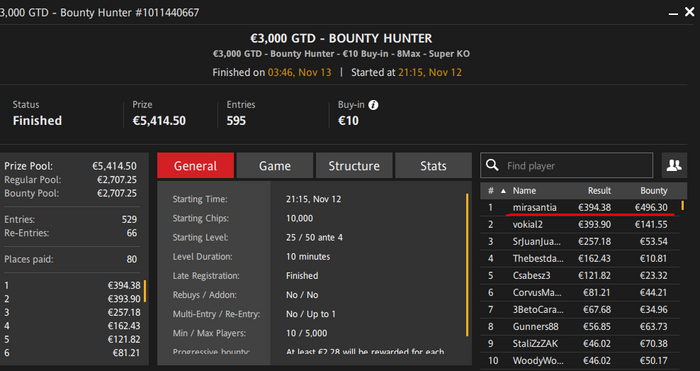Click the General info panel scrollbar
The width and height of the screenshot is (700, 371).
click(467, 265)
